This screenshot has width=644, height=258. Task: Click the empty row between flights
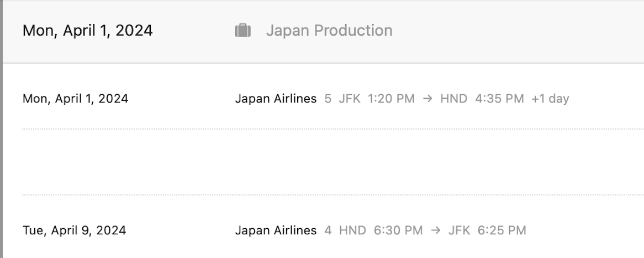(x=333, y=162)
